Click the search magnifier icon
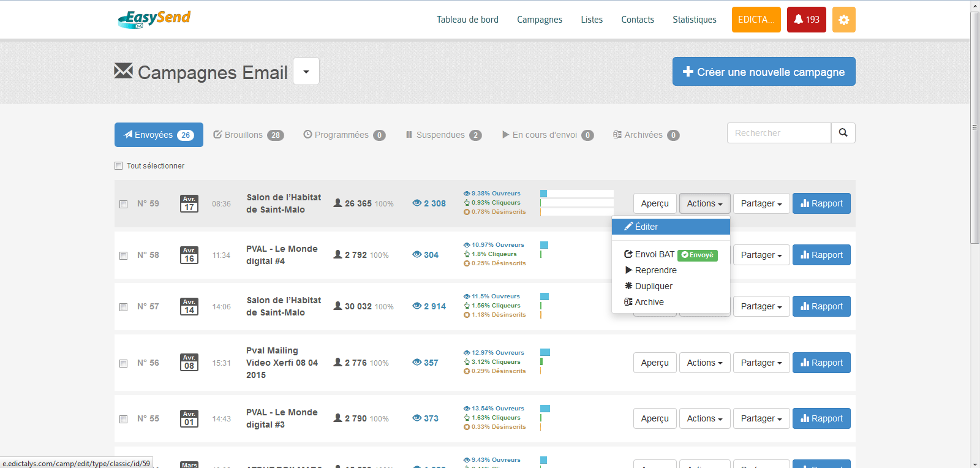This screenshot has height=468, width=980. tap(843, 133)
